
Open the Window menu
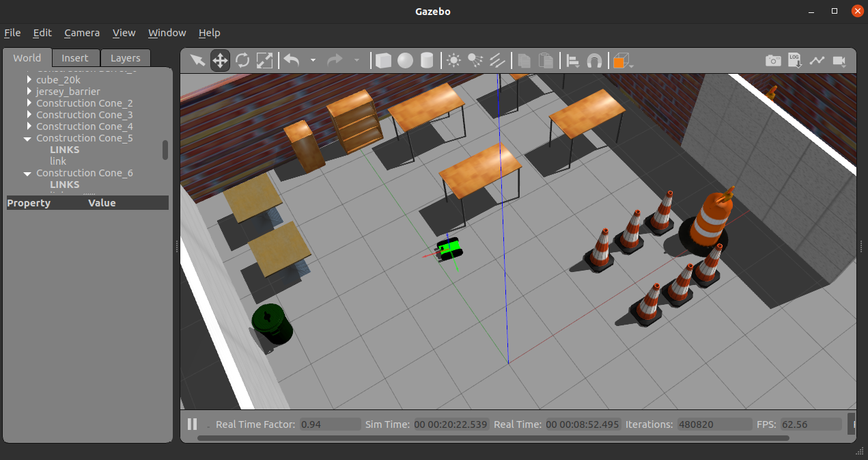(167, 33)
